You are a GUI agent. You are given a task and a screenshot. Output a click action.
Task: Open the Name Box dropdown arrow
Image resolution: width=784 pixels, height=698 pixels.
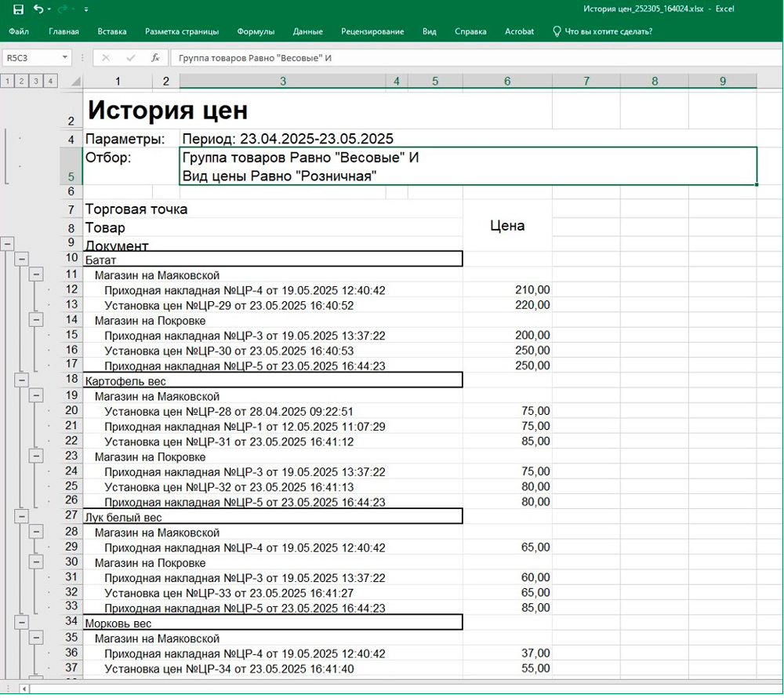point(65,57)
